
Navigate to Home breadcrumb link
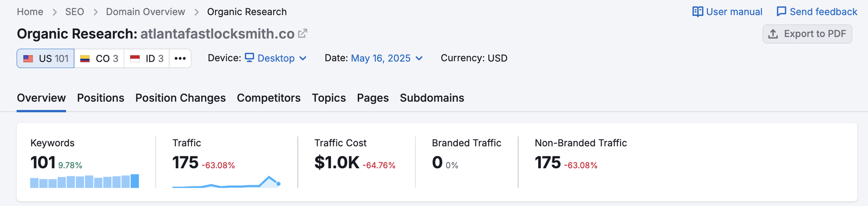[30, 12]
